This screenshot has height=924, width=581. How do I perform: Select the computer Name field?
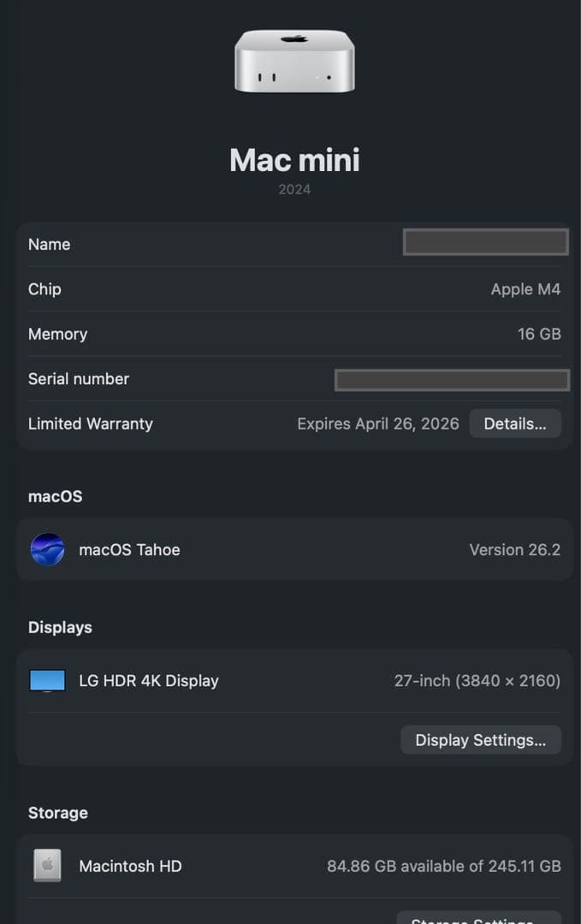[x=485, y=242]
